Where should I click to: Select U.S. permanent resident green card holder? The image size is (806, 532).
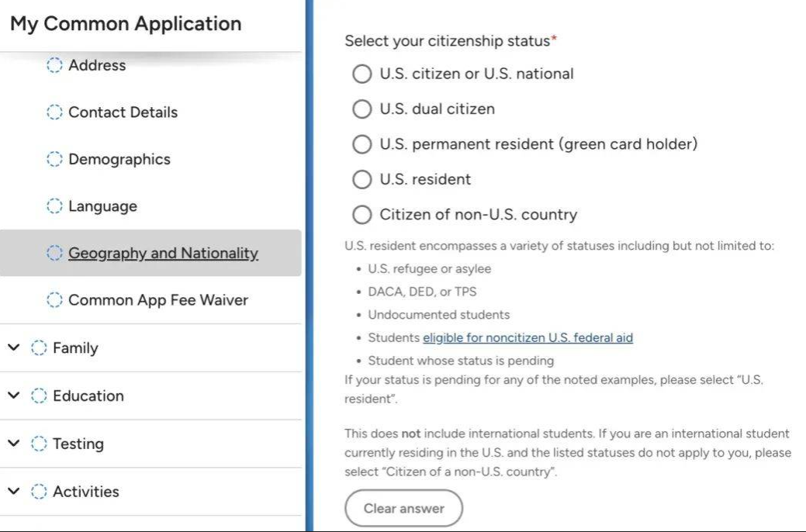[361, 144]
